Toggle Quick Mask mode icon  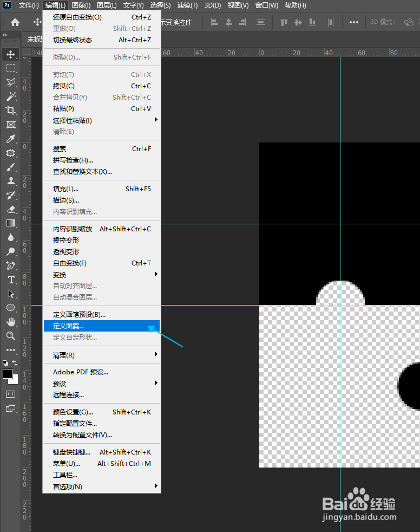click(11, 394)
